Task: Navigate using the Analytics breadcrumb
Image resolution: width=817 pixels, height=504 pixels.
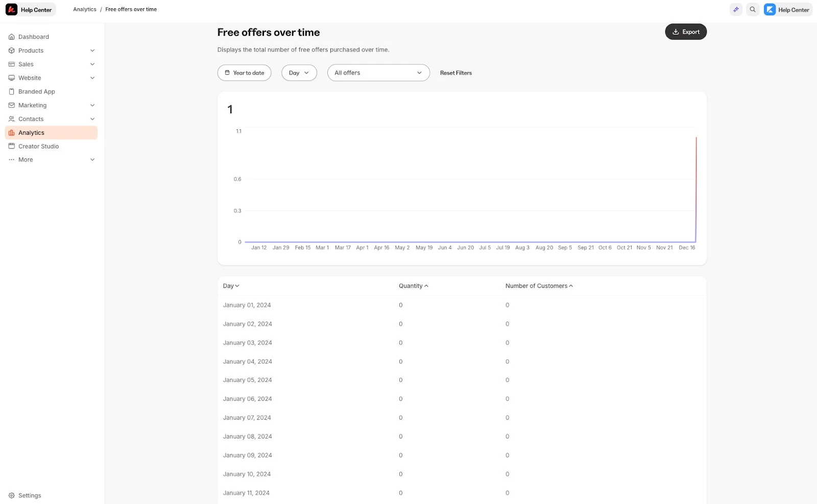Action: point(85,9)
